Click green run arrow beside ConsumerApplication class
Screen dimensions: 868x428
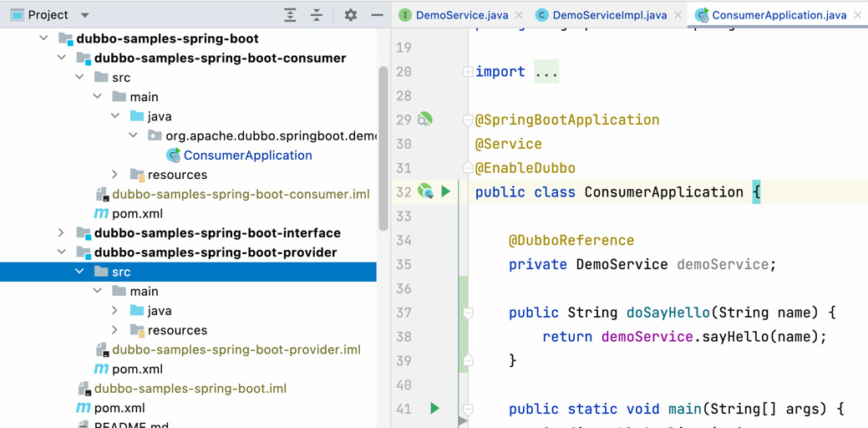[446, 192]
